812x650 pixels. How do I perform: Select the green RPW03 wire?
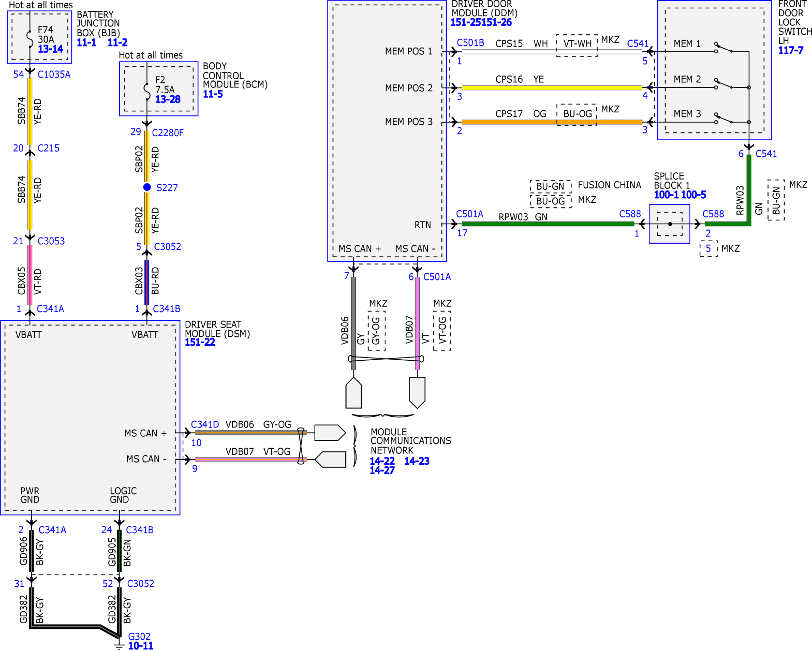(548, 224)
